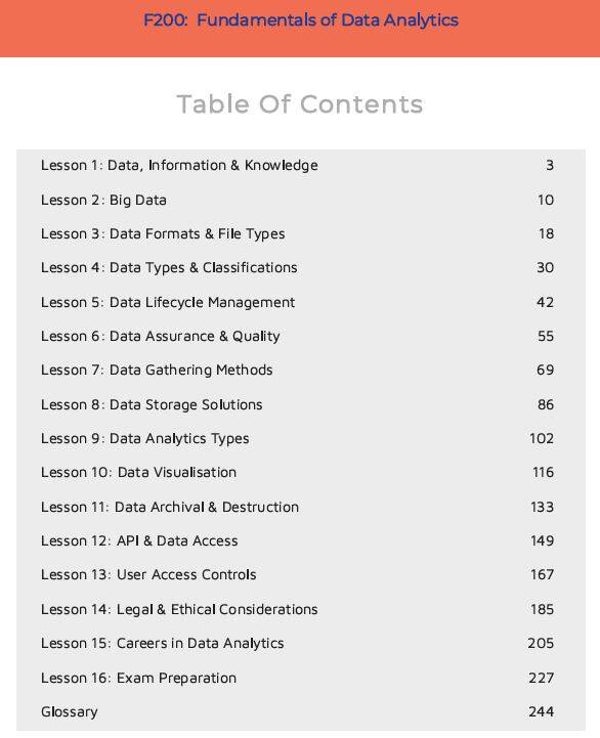Image resolution: width=600 pixels, height=738 pixels.
Task: Go to the Glossary entry
Action: (69, 712)
